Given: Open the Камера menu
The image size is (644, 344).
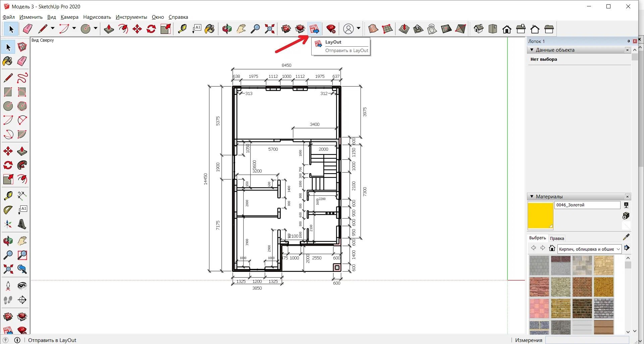Looking at the screenshot, I should pyautogui.click(x=69, y=17).
